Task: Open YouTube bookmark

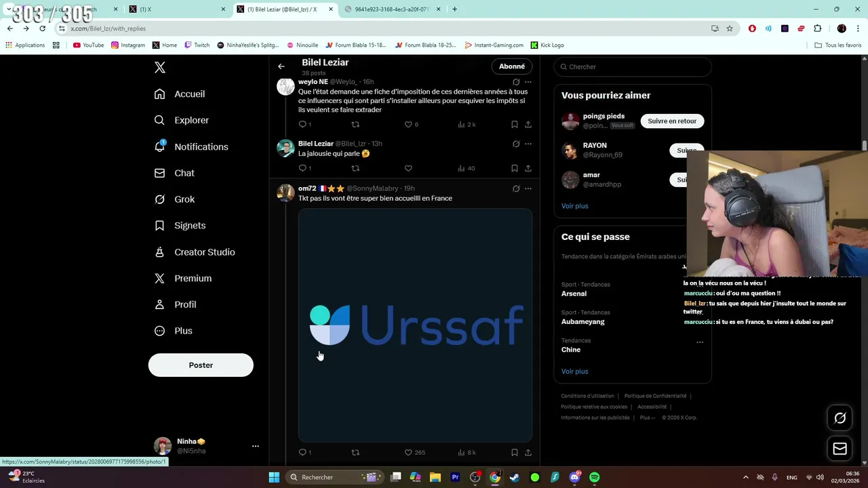Action: click(x=88, y=45)
